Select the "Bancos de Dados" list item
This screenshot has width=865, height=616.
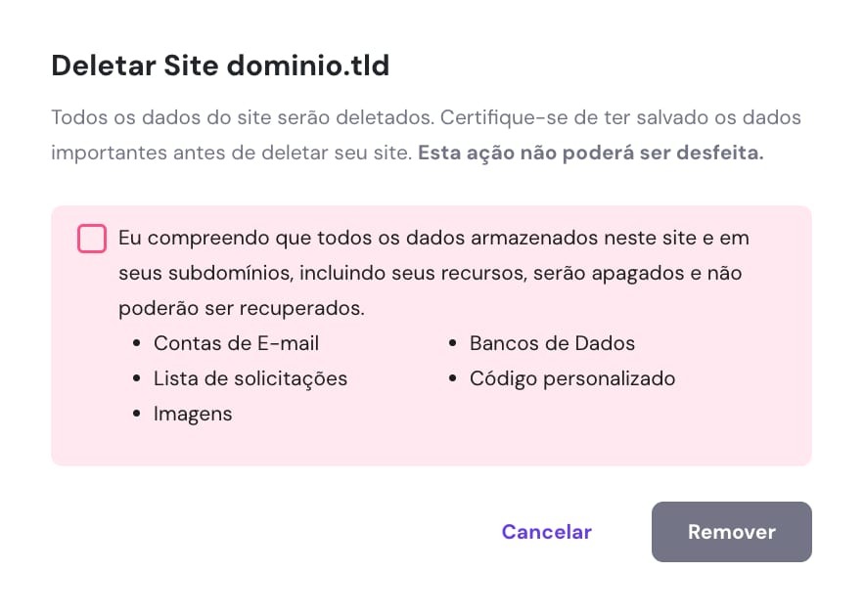click(x=552, y=343)
